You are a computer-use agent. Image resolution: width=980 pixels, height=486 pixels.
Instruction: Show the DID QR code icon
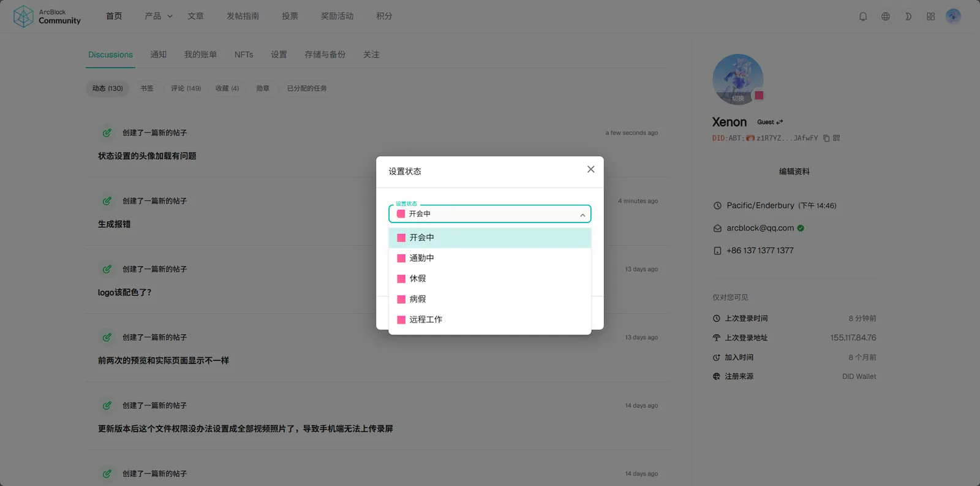(x=837, y=139)
